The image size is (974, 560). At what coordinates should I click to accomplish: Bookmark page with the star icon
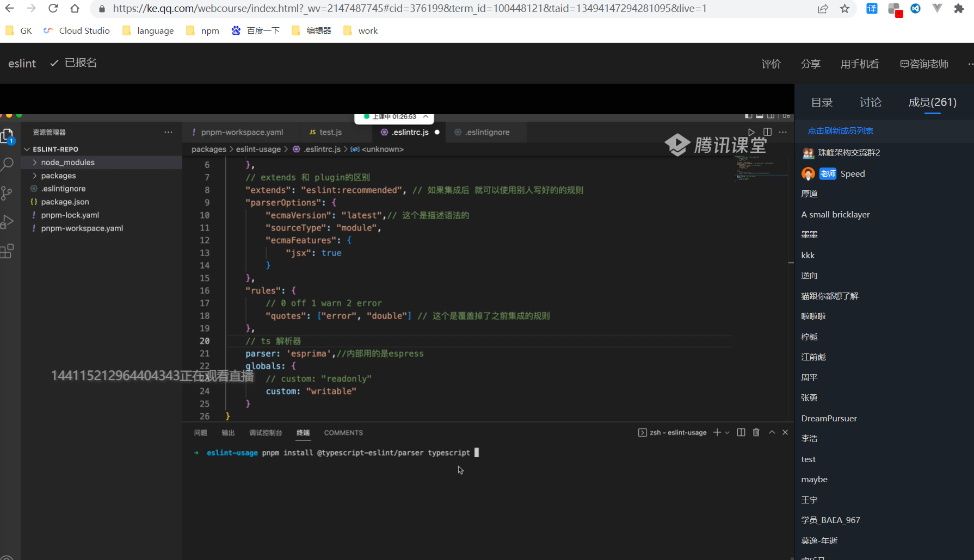point(844,9)
